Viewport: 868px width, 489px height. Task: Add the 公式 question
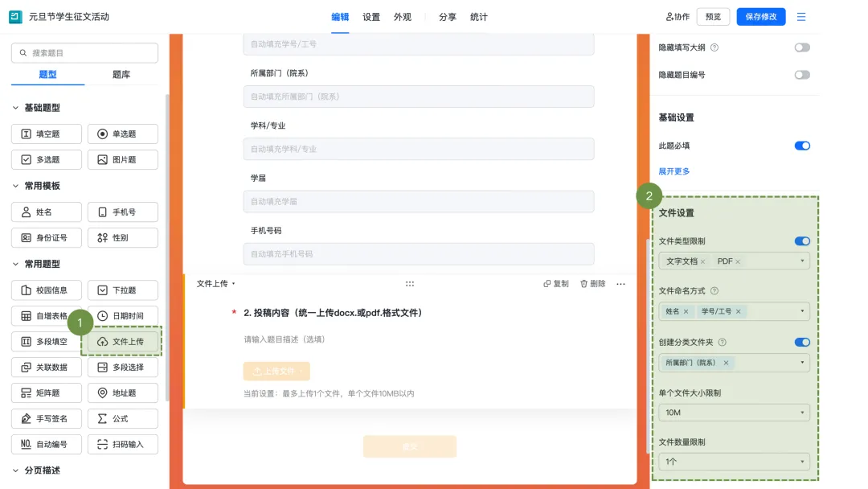tap(123, 419)
